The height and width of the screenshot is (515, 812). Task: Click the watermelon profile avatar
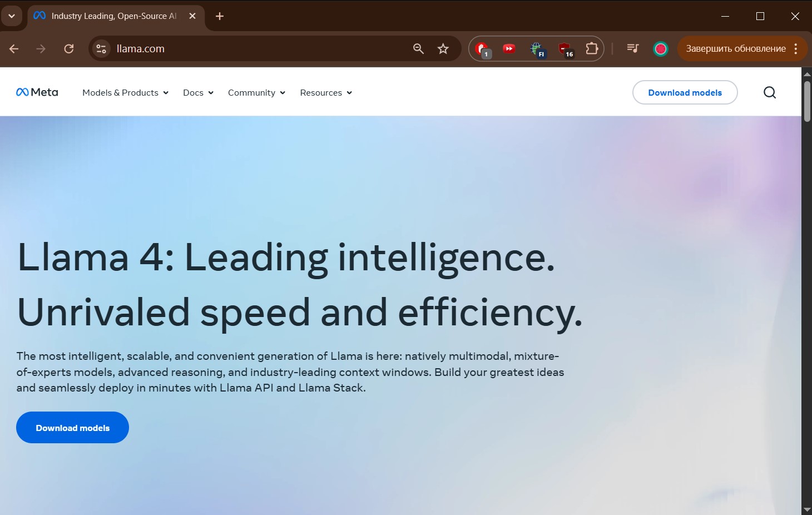[660, 49]
